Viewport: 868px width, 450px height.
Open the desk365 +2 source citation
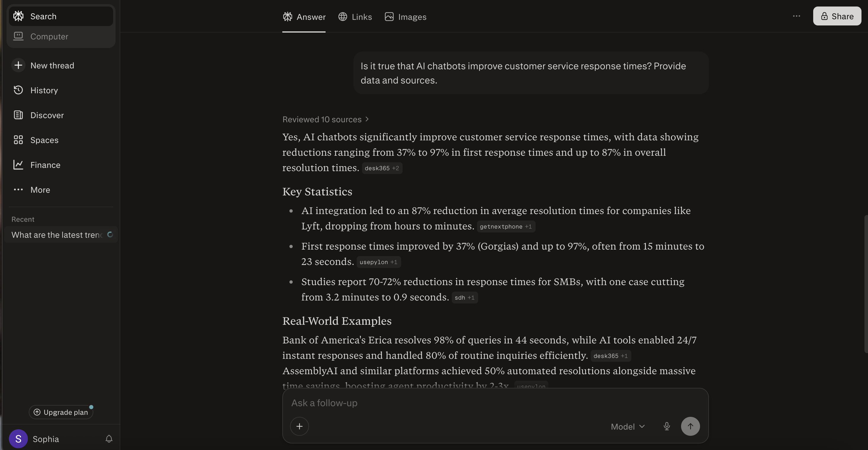click(382, 168)
